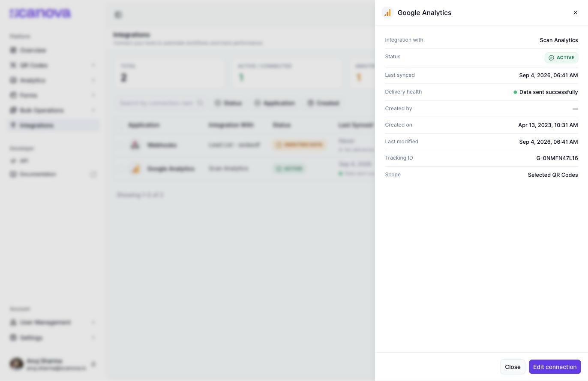Toggle the sidebar collapse icon in top bar
This screenshot has width=588, height=381.
click(118, 15)
